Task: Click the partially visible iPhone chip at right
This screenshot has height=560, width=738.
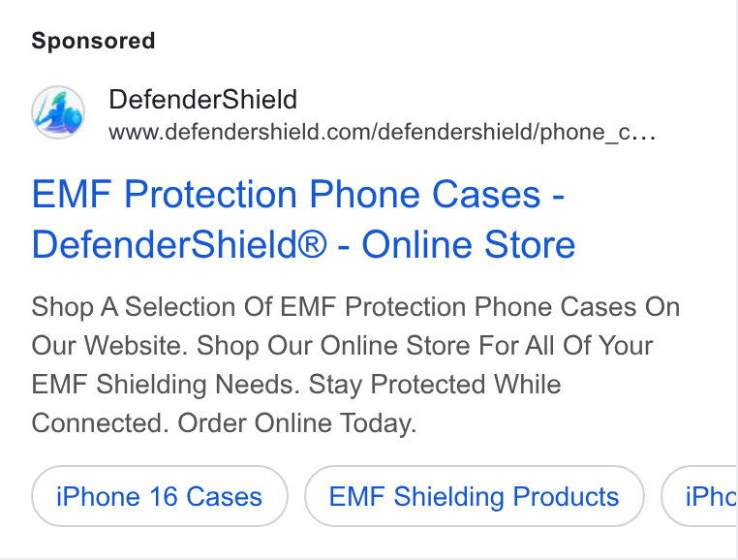Action: tap(700, 496)
